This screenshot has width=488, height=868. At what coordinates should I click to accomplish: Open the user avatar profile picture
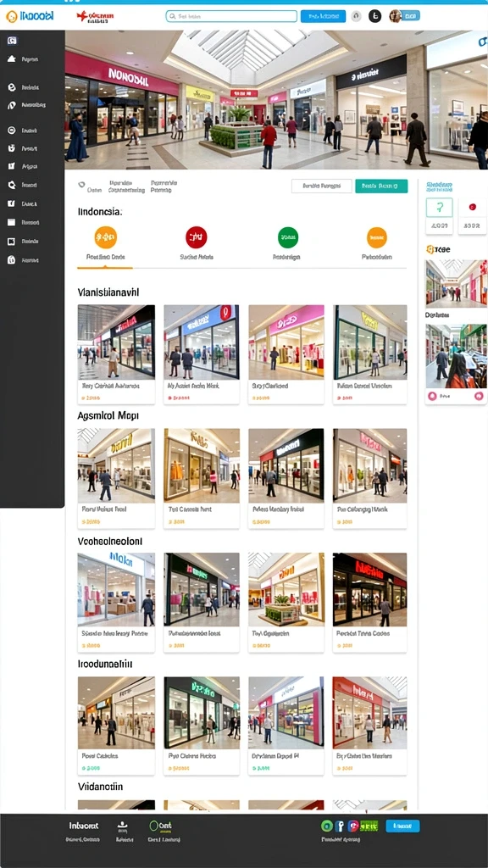coord(395,16)
